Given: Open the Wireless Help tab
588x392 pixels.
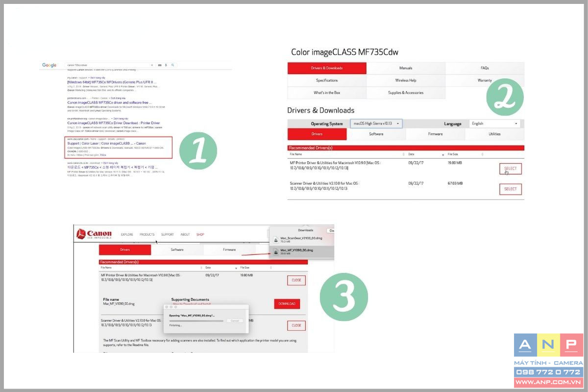Looking at the screenshot, I should (406, 80).
